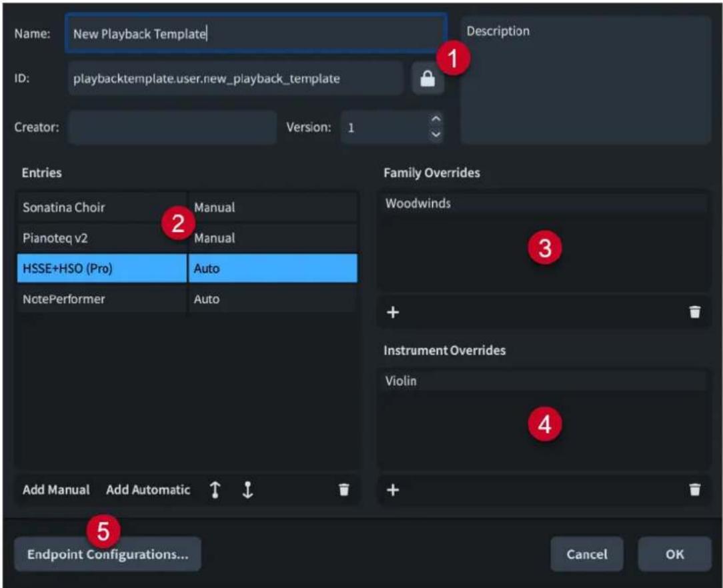Click the Cancel button
The height and width of the screenshot is (588, 723).
point(586,554)
